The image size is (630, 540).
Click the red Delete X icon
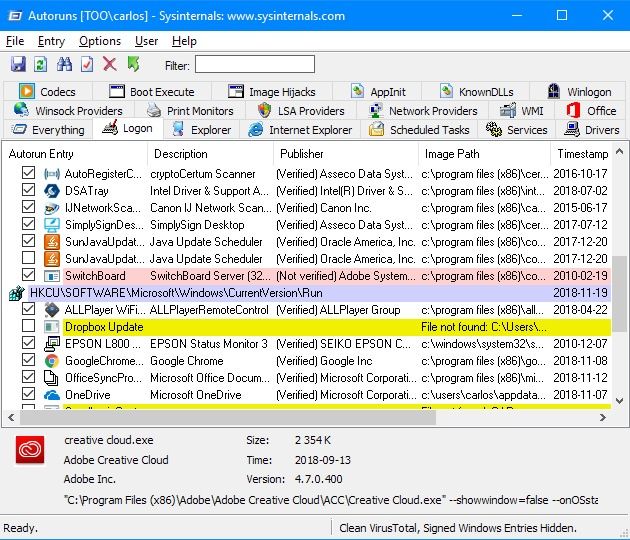[x=110, y=64]
